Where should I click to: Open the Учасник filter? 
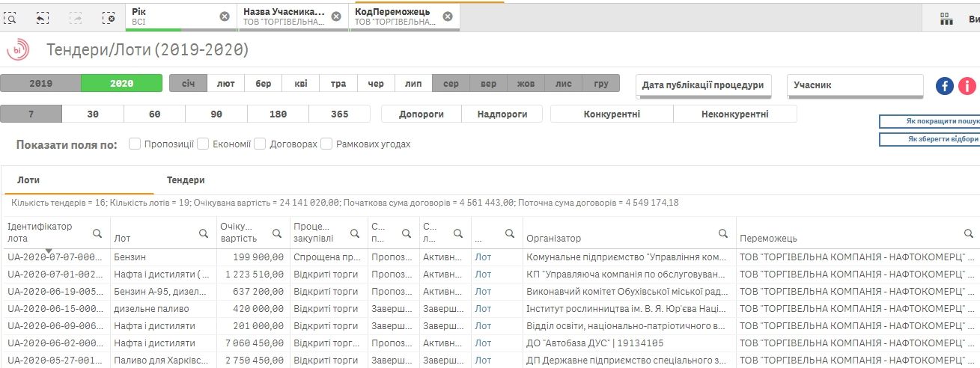point(855,85)
